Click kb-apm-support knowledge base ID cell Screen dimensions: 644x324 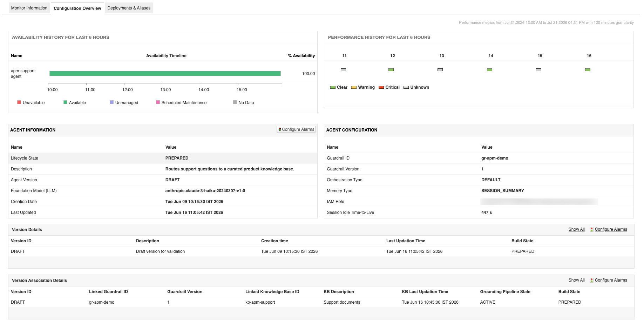click(260, 302)
